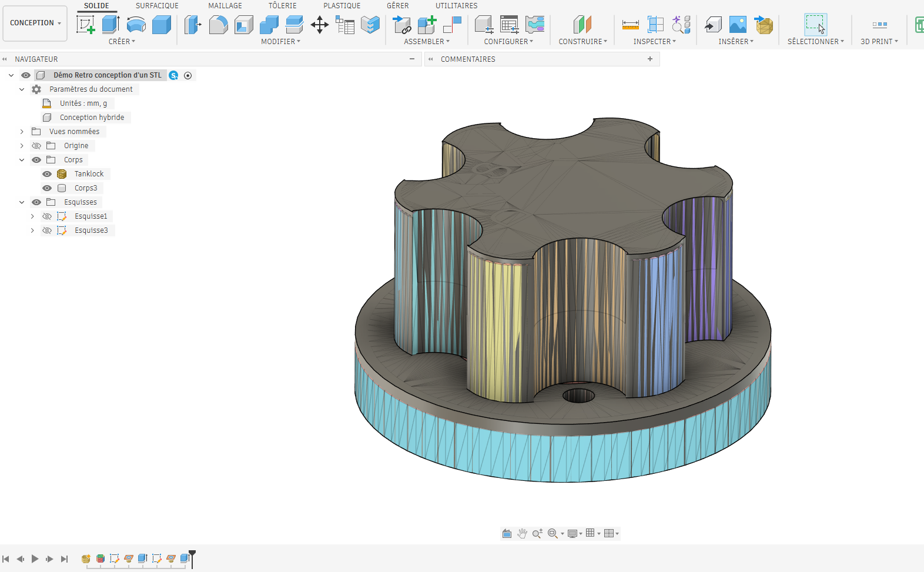Activate the Move/Copy arrows tool
The height and width of the screenshot is (572, 924).
click(x=319, y=25)
